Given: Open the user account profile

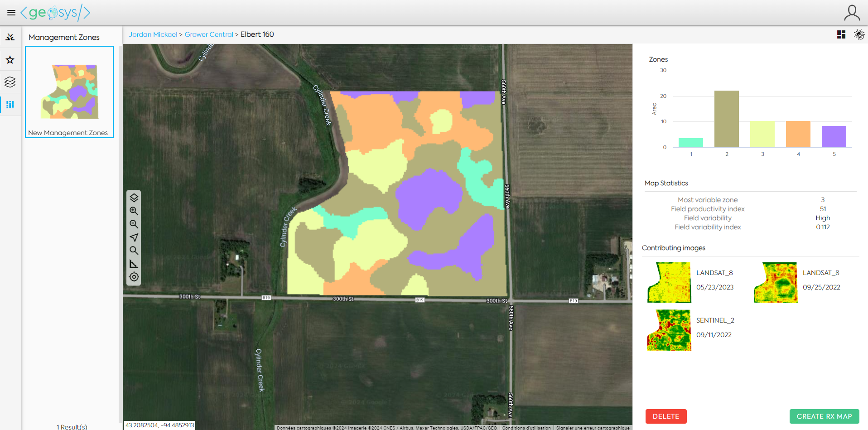Looking at the screenshot, I should (x=852, y=13).
